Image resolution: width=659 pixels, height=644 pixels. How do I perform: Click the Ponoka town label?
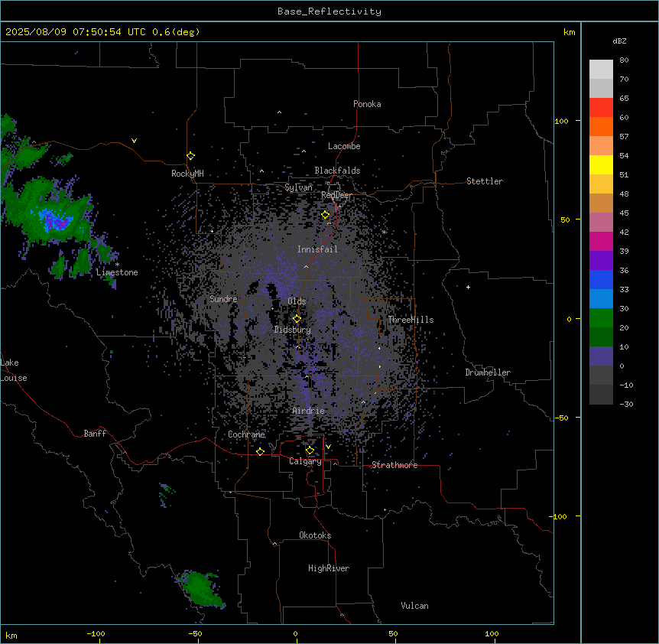367,104
